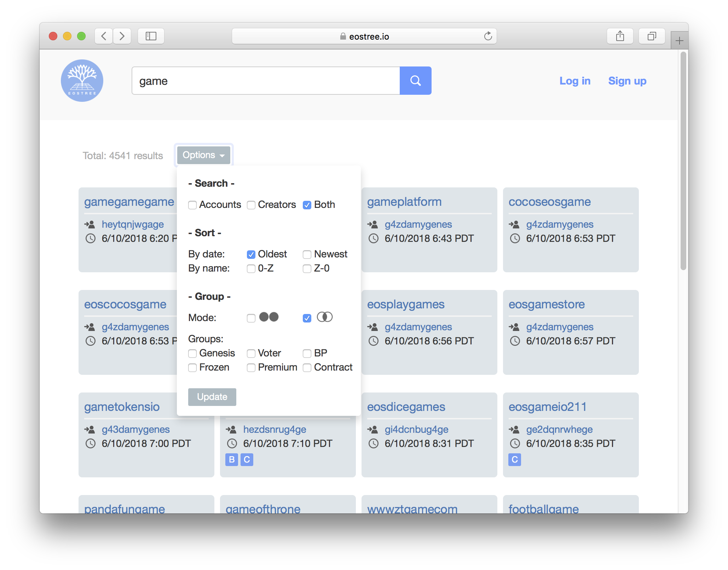Check the separate circles mode checkbox

(x=251, y=318)
